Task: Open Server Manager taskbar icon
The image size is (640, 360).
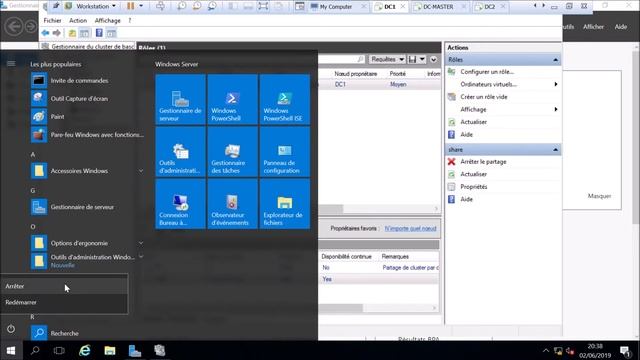Action: click(x=135, y=351)
